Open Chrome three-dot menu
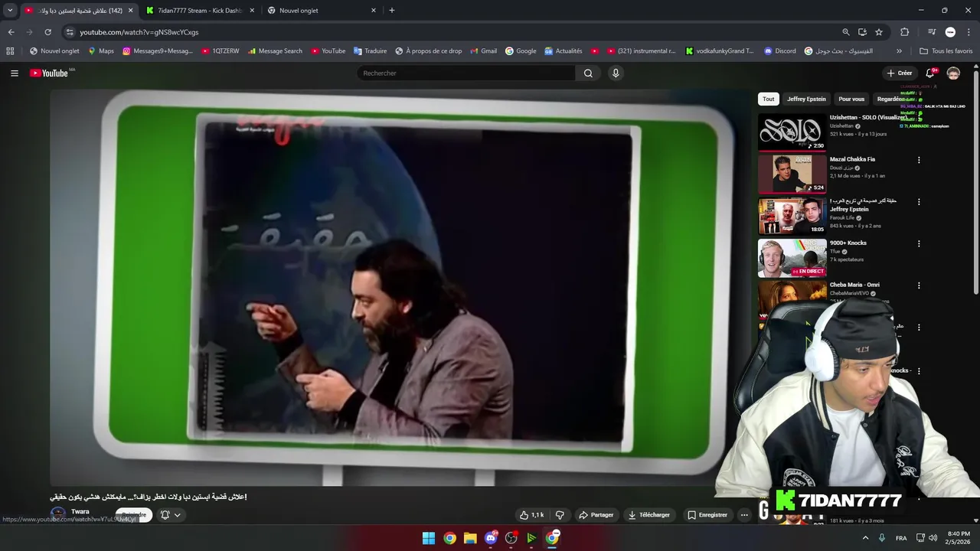The image size is (980, 551). tap(969, 32)
